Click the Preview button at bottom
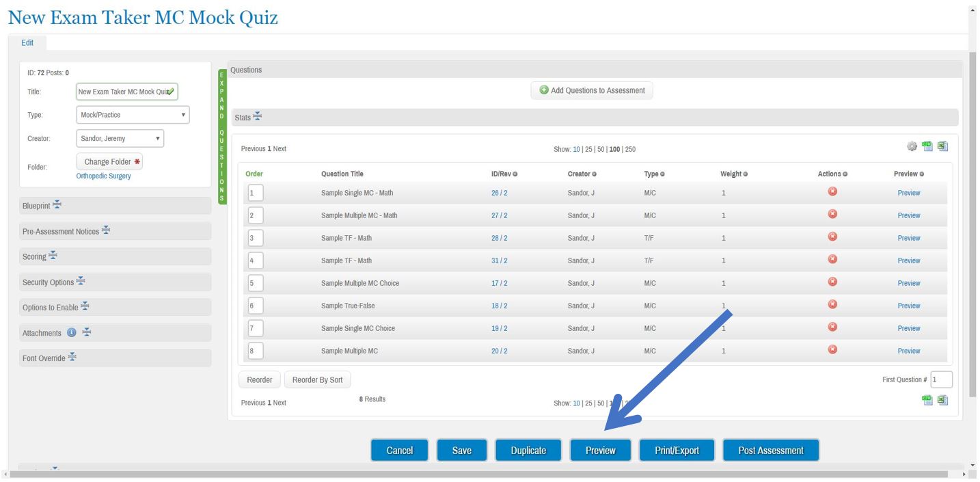The height and width of the screenshot is (482, 980). click(x=601, y=451)
